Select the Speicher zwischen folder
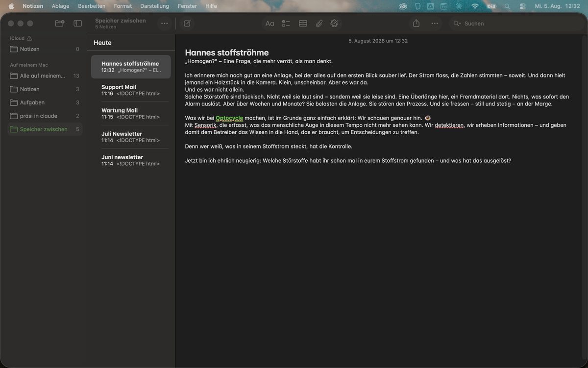 coord(45,129)
